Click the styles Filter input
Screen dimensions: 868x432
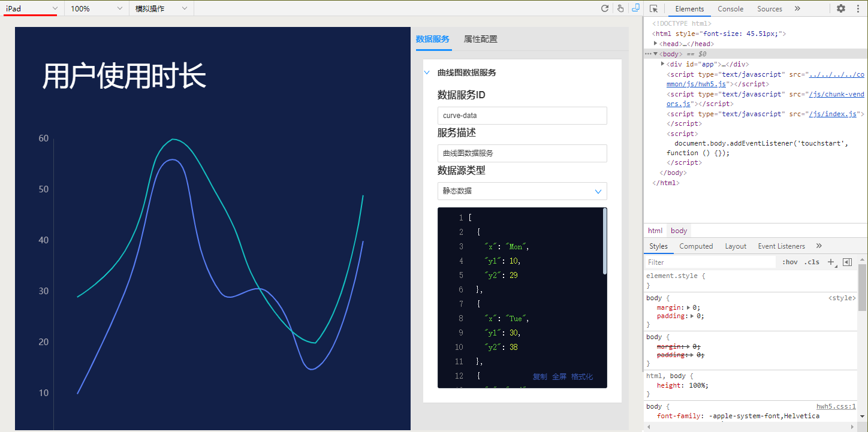pos(710,262)
